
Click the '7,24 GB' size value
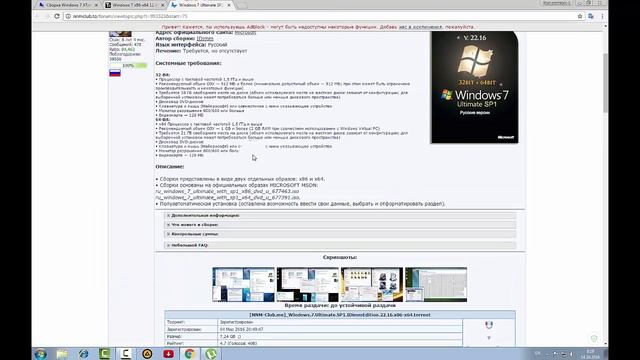[227, 337]
